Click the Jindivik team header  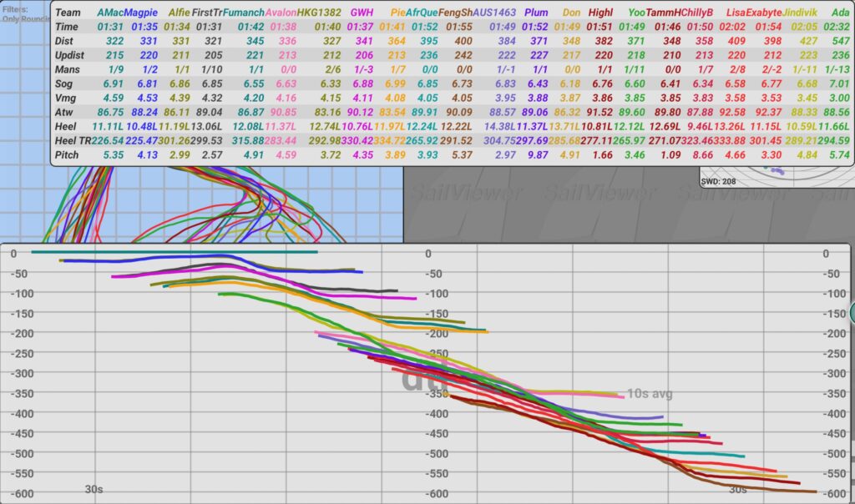pyautogui.click(x=800, y=13)
